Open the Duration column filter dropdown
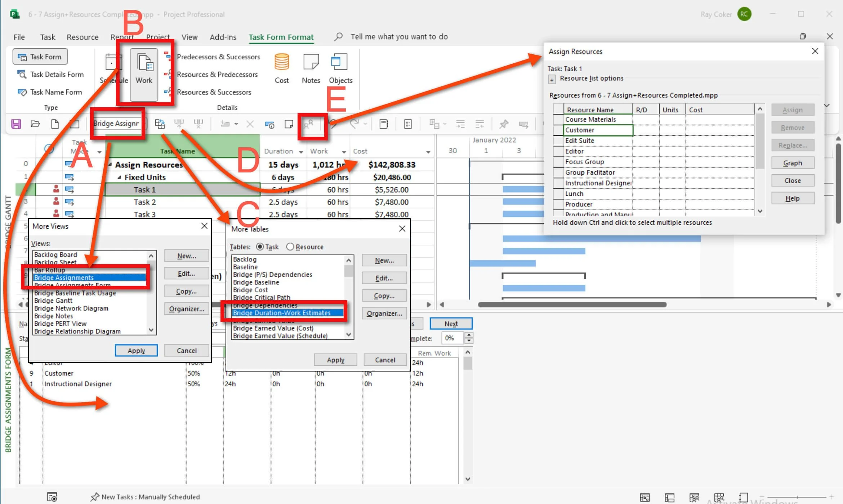This screenshot has width=843, height=504. 301,152
